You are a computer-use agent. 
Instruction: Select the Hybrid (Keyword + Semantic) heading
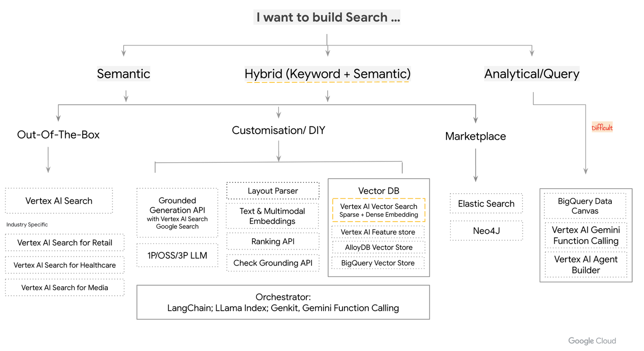[328, 74]
